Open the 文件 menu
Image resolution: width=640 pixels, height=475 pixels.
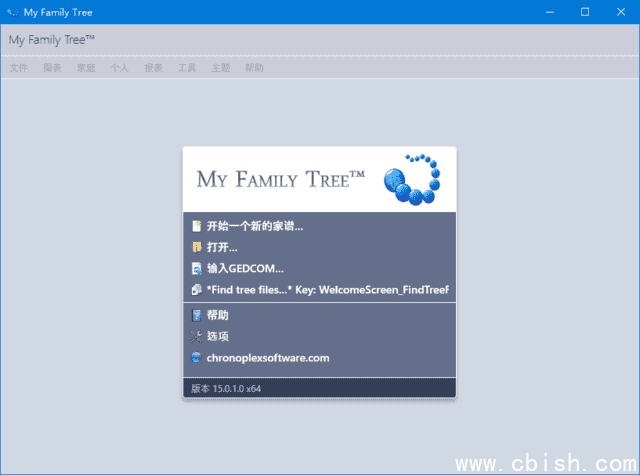19,68
